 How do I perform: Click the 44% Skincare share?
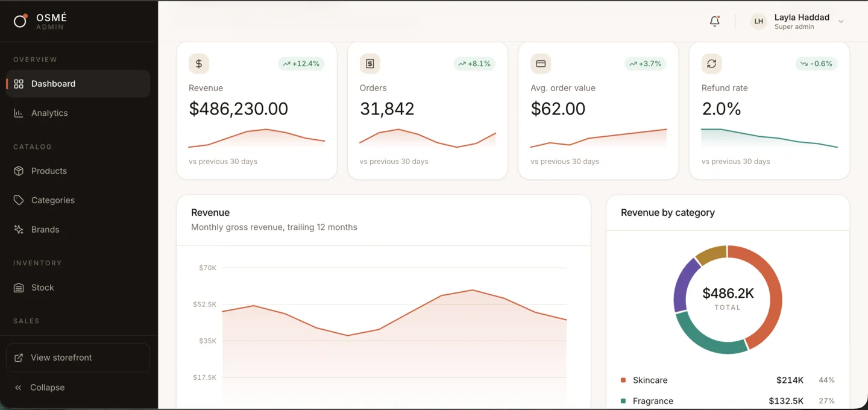(x=826, y=380)
